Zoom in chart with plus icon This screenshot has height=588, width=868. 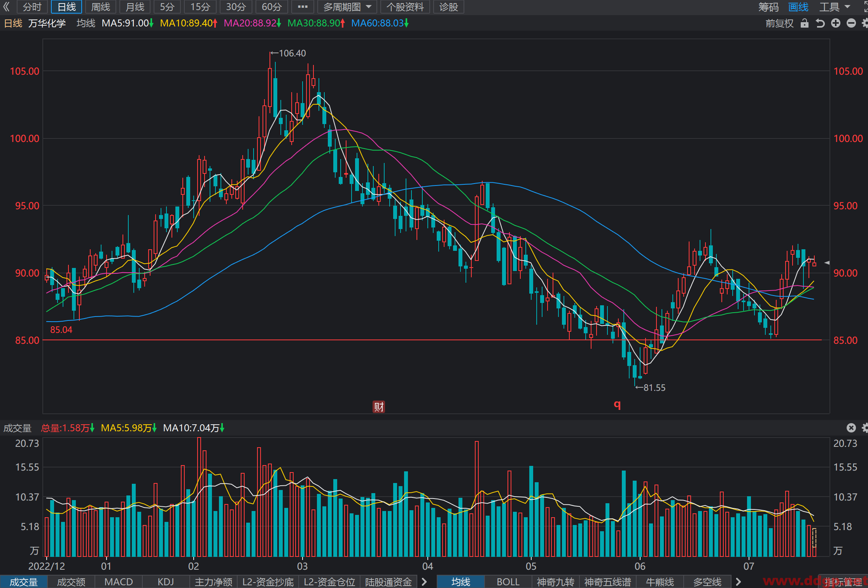coord(836,23)
